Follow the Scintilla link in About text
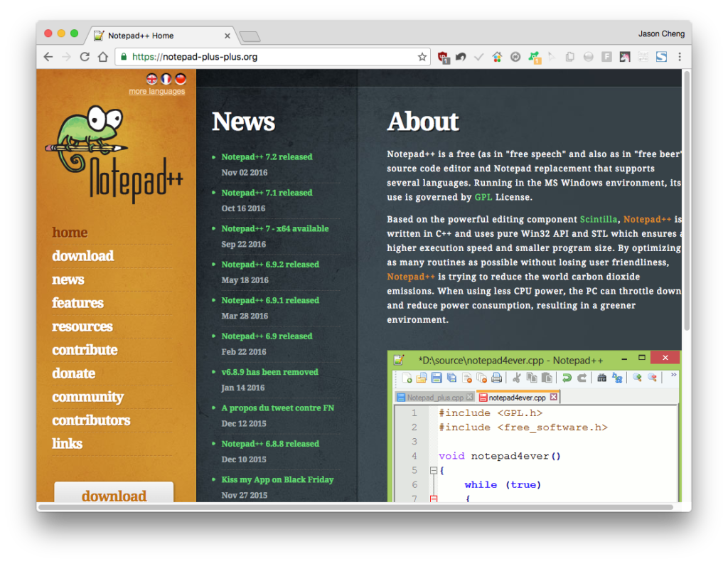The image size is (728, 564). coord(599,219)
